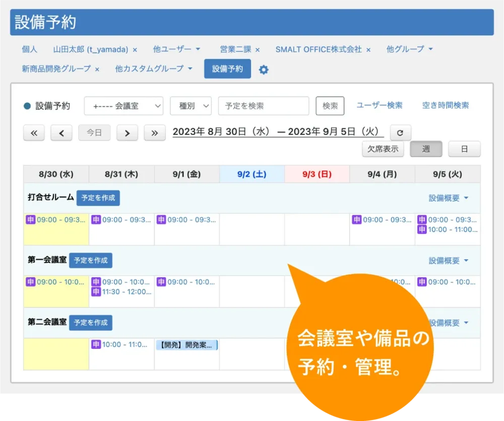504x421 pixels.
Task: Click the 9/2 (土) column header
Action: 251,174
